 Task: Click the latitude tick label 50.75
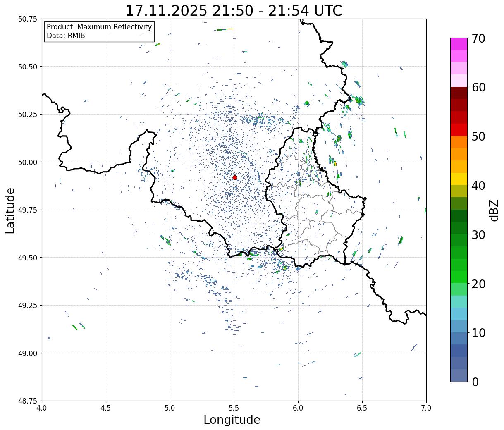click(28, 19)
